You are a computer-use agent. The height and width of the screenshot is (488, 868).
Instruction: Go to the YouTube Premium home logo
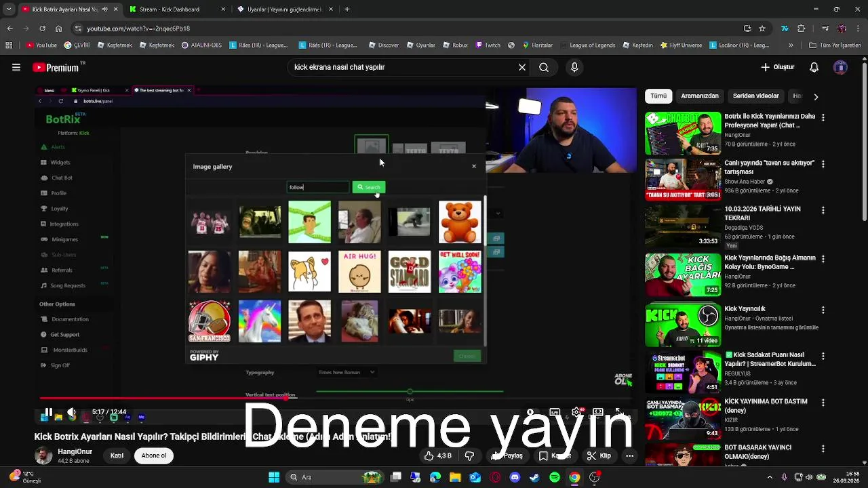tap(56, 67)
